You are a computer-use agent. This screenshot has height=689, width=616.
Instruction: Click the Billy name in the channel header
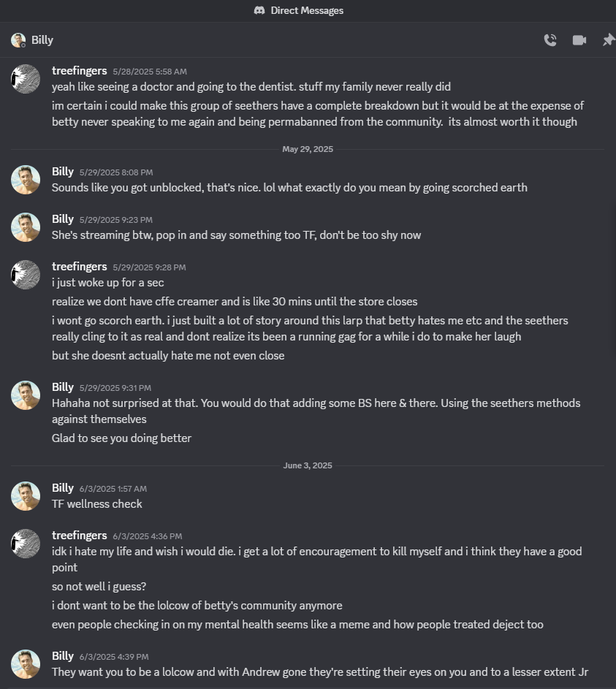[x=42, y=40]
